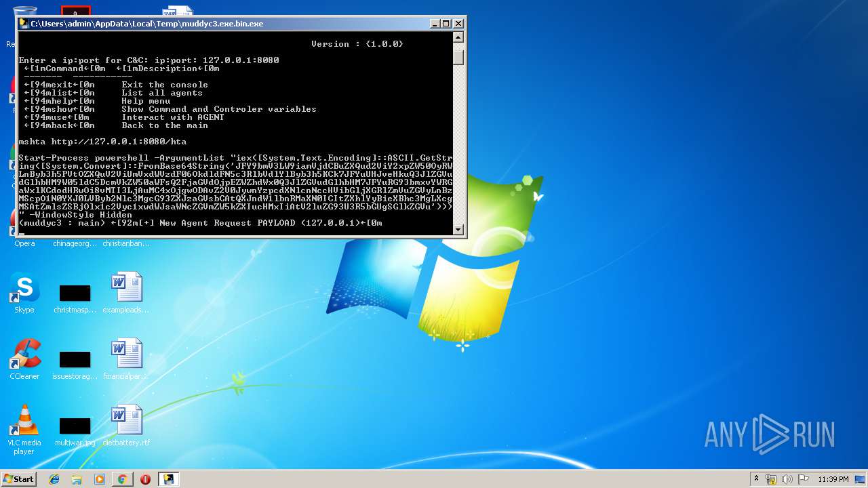Select the christianban... desktop file
Image resolution: width=868 pixels, height=488 pixels.
point(126,243)
